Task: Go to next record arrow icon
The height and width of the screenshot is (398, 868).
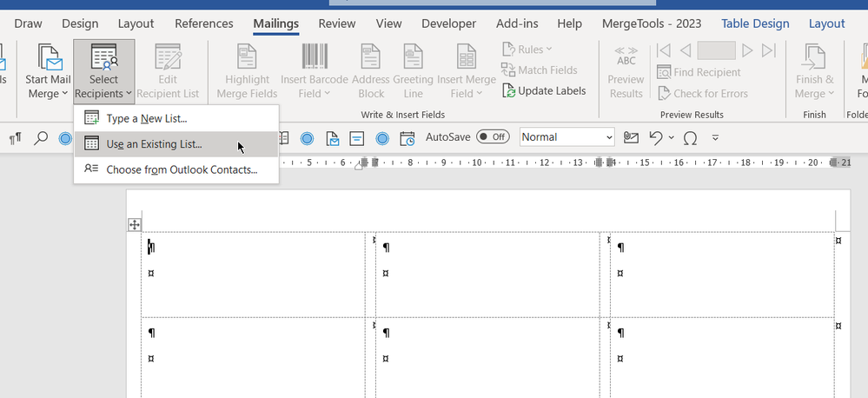Action: pyautogui.click(x=747, y=50)
